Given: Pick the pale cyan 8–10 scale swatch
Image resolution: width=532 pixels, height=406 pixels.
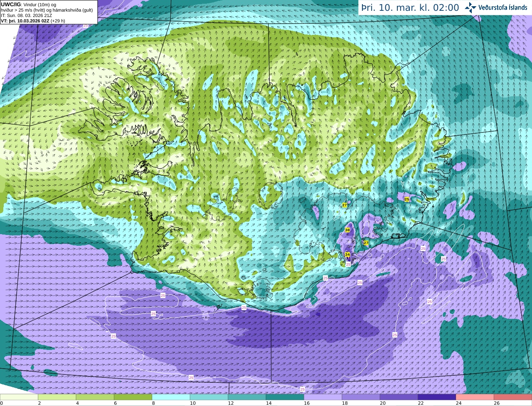Looking at the screenshot, I should (171, 397).
